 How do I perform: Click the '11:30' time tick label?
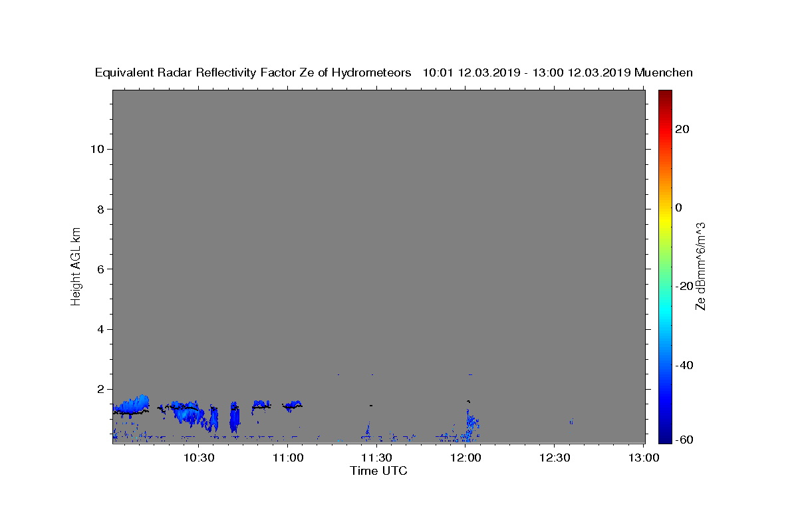click(376, 458)
